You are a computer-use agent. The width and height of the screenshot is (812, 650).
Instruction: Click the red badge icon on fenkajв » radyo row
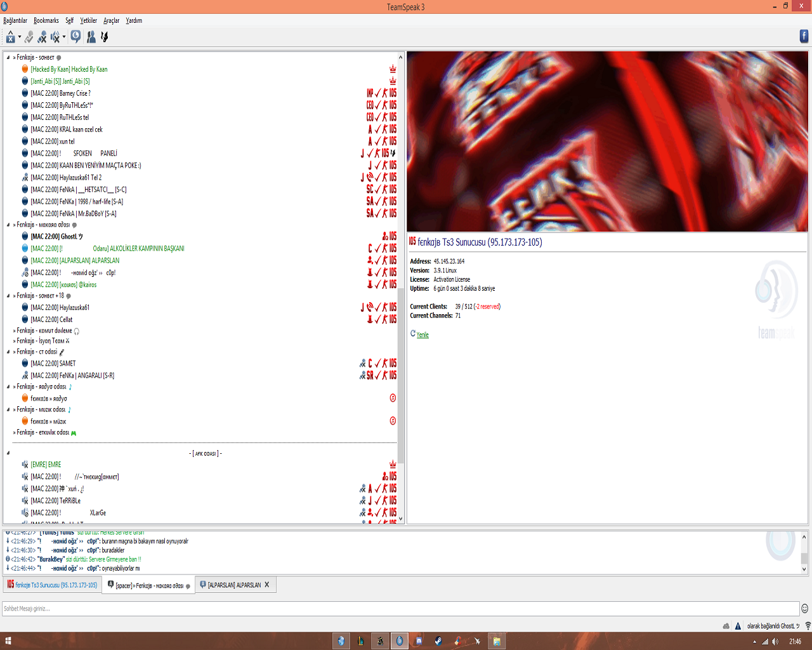[x=393, y=398]
